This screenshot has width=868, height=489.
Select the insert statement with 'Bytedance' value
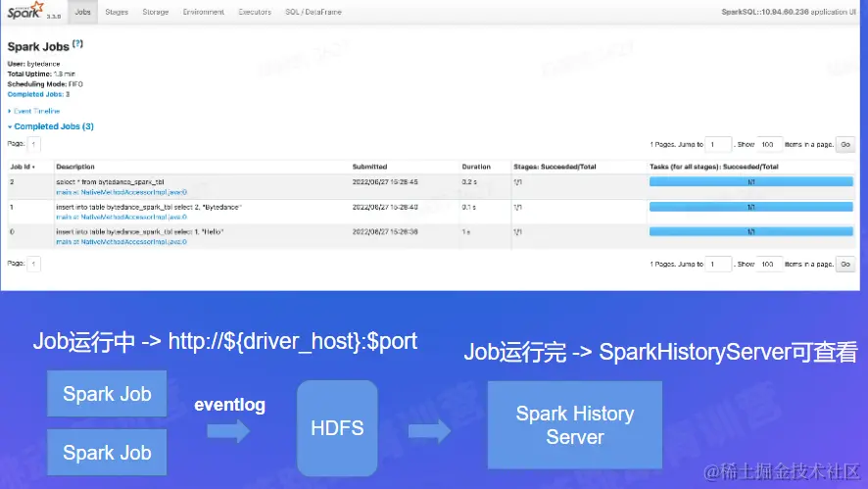tap(149, 207)
